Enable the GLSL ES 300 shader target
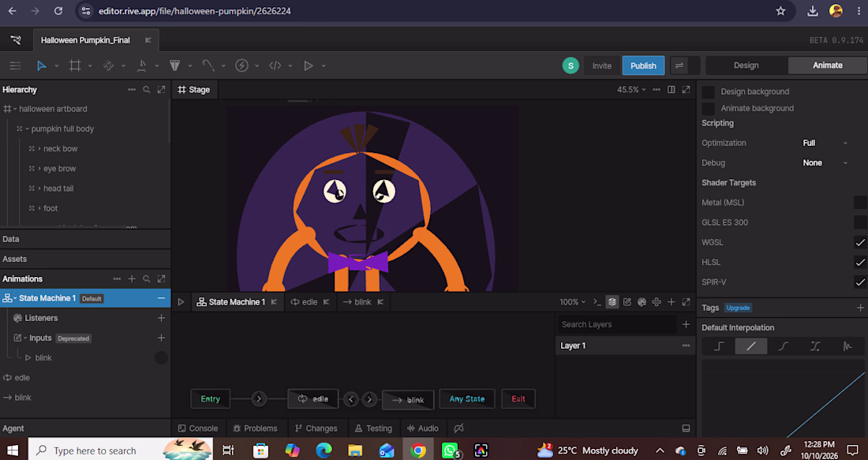868x460 pixels. 859,223
